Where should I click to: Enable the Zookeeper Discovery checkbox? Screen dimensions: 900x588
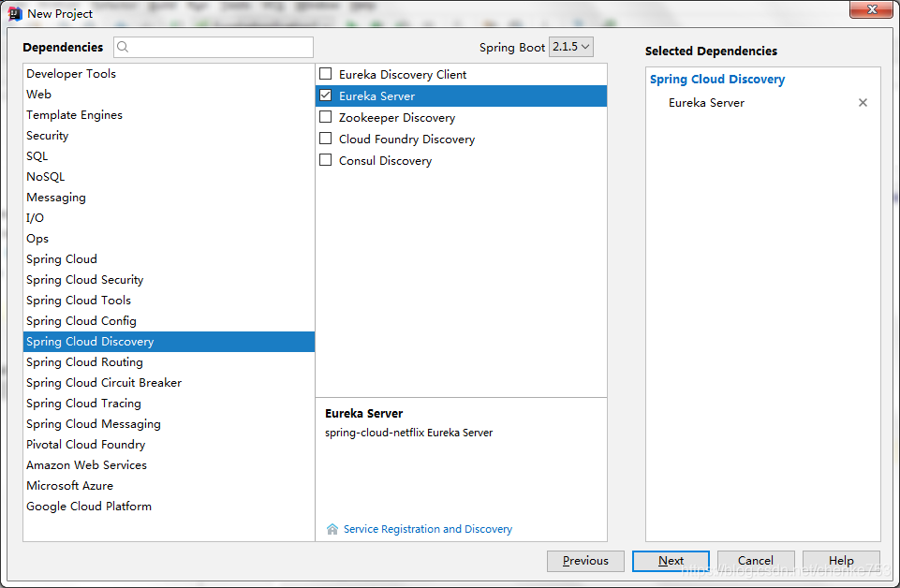[x=326, y=117]
